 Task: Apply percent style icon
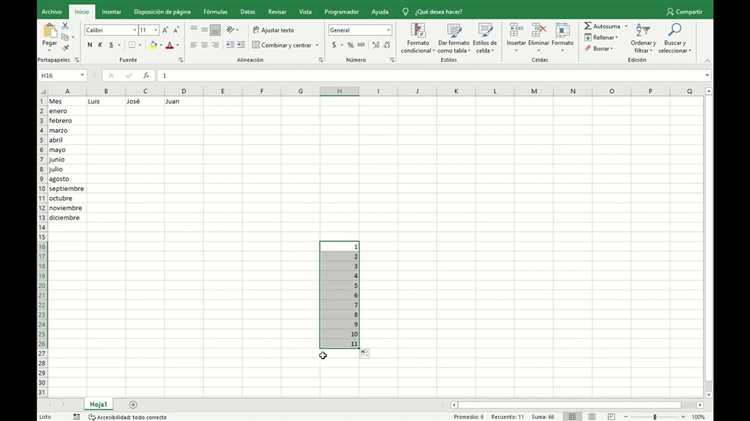[351, 45]
